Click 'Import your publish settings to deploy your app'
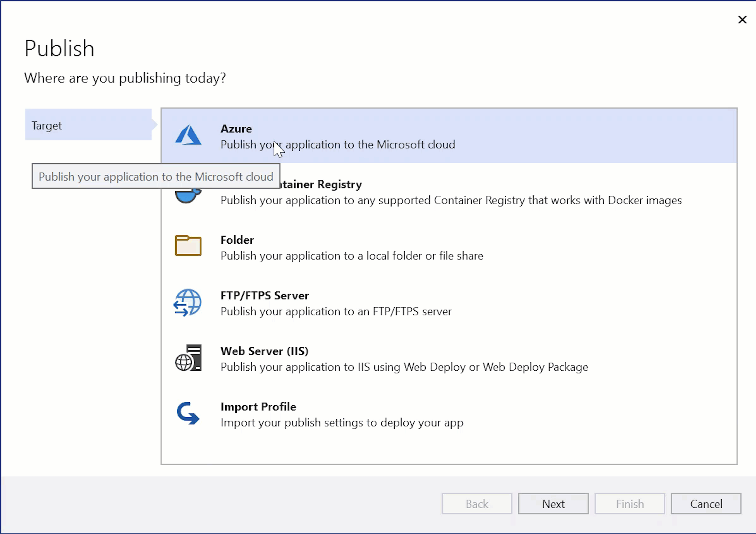 tap(342, 423)
